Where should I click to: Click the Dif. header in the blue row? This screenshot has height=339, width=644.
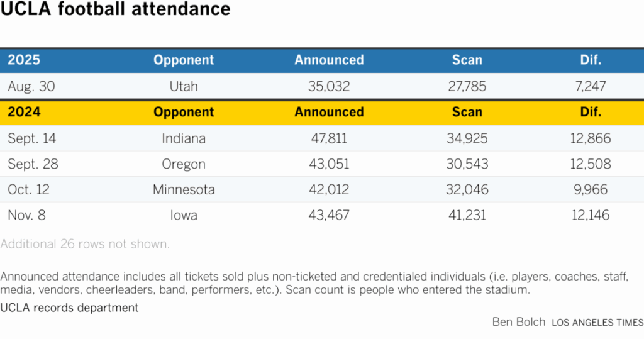(591, 60)
